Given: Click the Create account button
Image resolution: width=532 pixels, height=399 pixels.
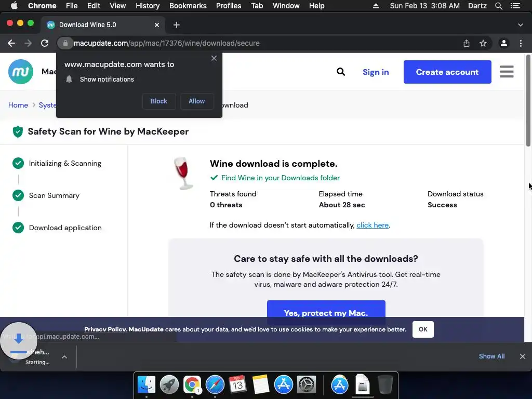Looking at the screenshot, I should click(447, 72).
